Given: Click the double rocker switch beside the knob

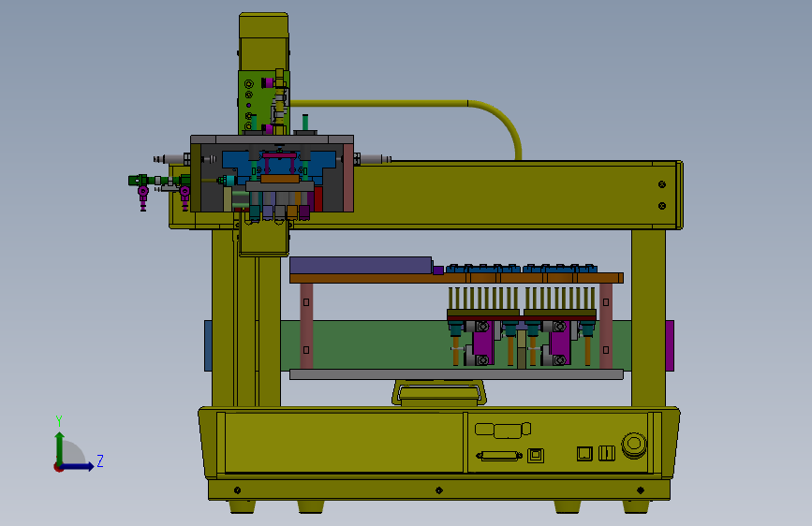Looking at the screenshot, I should tap(606, 454).
